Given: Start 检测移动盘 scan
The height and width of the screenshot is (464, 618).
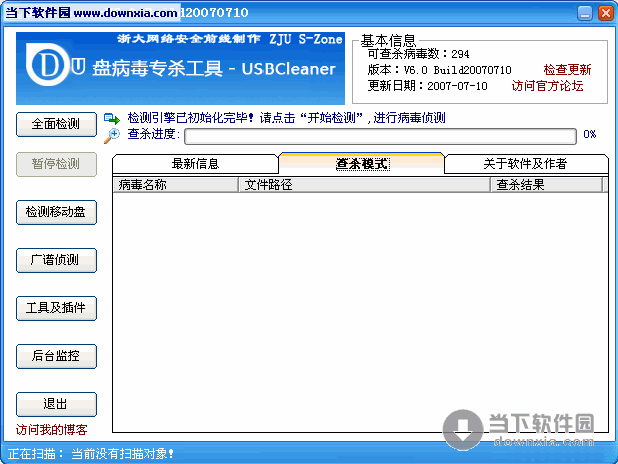Looking at the screenshot, I should click(56, 212).
